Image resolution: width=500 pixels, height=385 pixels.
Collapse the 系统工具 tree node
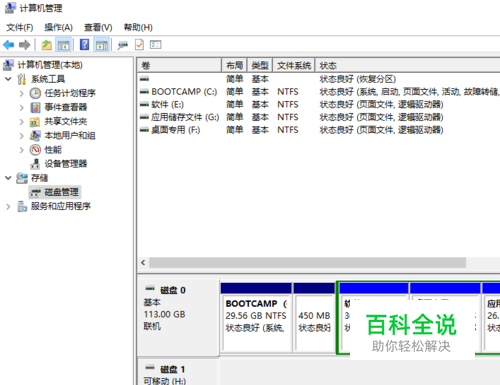[x=8, y=79]
